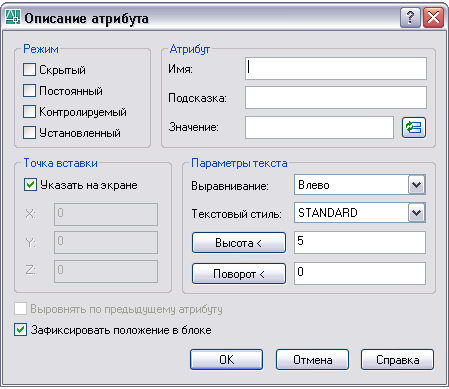Check the Установленный mode option
The height and width of the screenshot is (389, 449).
[x=29, y=133]
